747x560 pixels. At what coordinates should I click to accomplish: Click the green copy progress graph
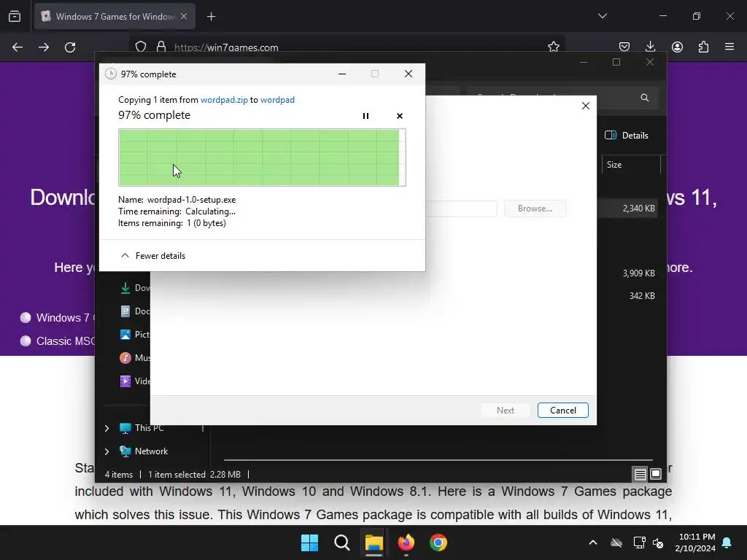point(262,157)
